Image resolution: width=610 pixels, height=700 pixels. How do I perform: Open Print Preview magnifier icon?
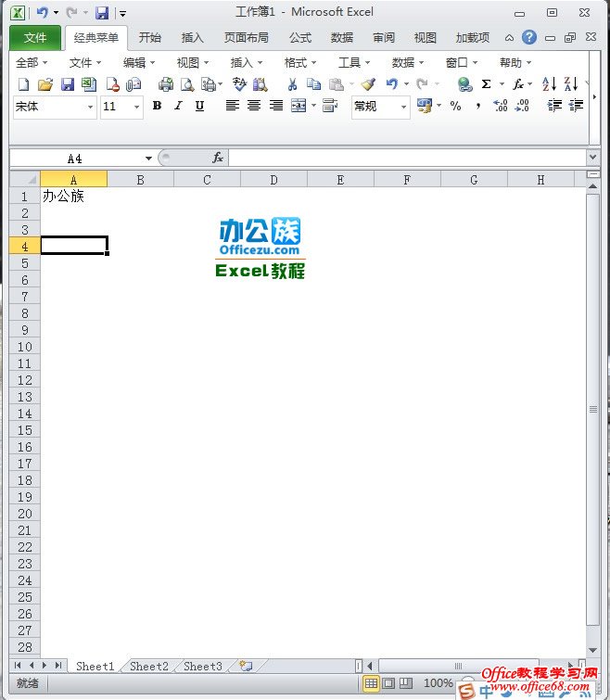point(187,84)
